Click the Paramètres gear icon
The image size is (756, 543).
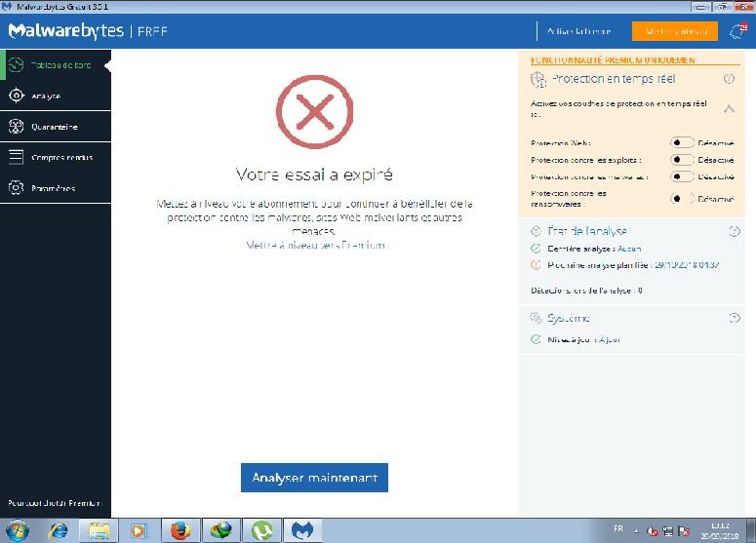coord(16,188)
